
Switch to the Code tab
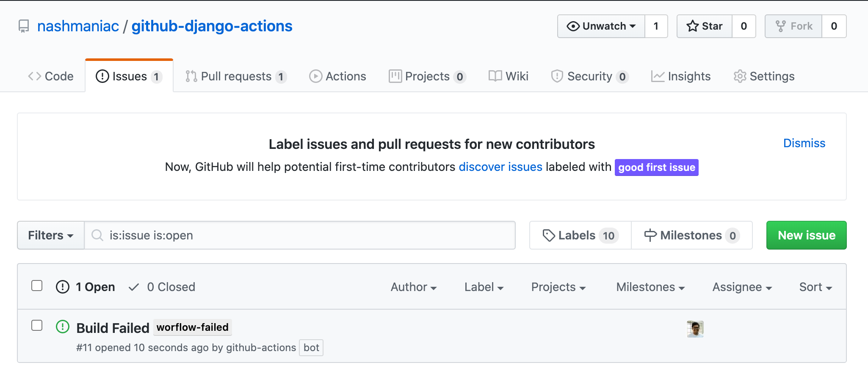(x=51, y=76)
